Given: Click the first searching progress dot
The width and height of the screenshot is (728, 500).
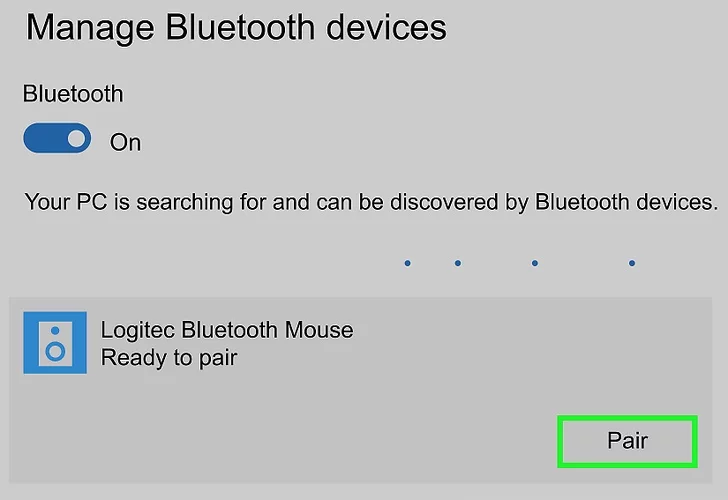Looking at the screenshot, I should click(x=408, y=264).
